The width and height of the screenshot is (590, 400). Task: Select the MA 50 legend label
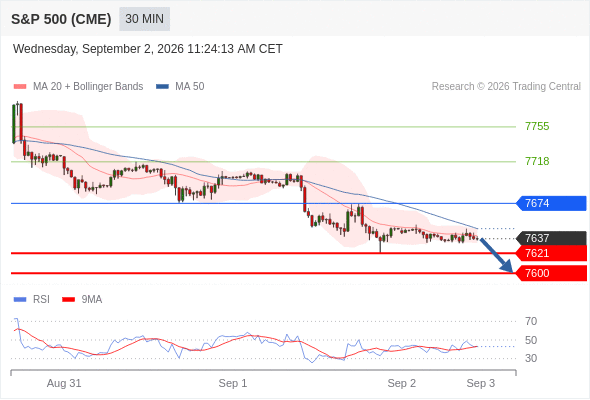(x=190, y=87)
